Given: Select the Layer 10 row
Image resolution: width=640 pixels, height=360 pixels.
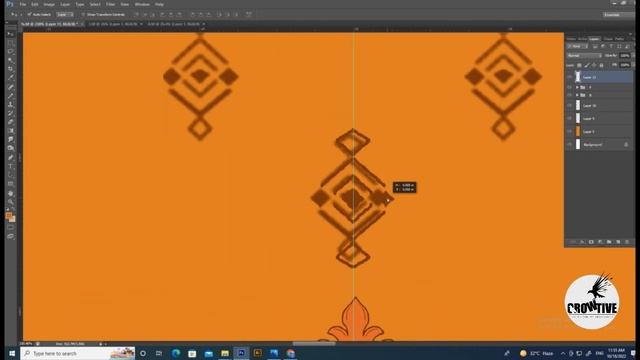Looking at the screenshot, I should pyautogui.click(x=599, y=105).
